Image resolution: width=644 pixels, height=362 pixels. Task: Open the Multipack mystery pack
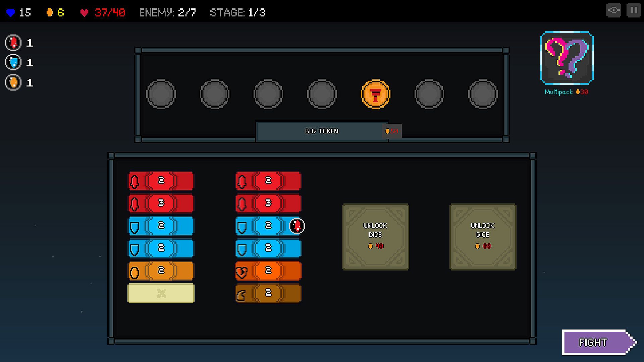[567, 58]
